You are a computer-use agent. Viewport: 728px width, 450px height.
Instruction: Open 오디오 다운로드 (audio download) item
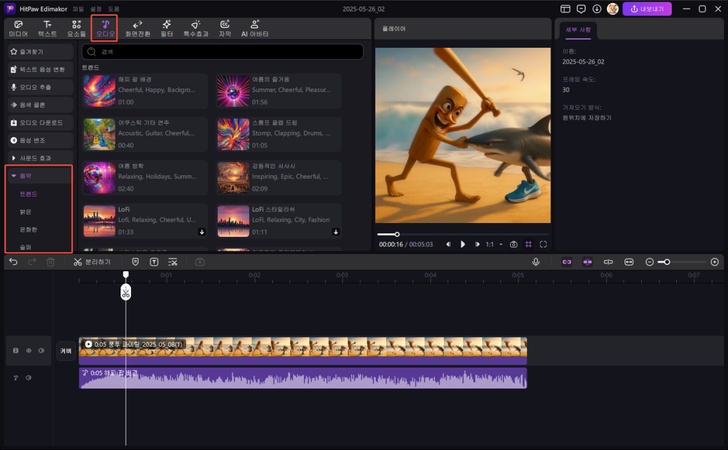pos(40,123)
